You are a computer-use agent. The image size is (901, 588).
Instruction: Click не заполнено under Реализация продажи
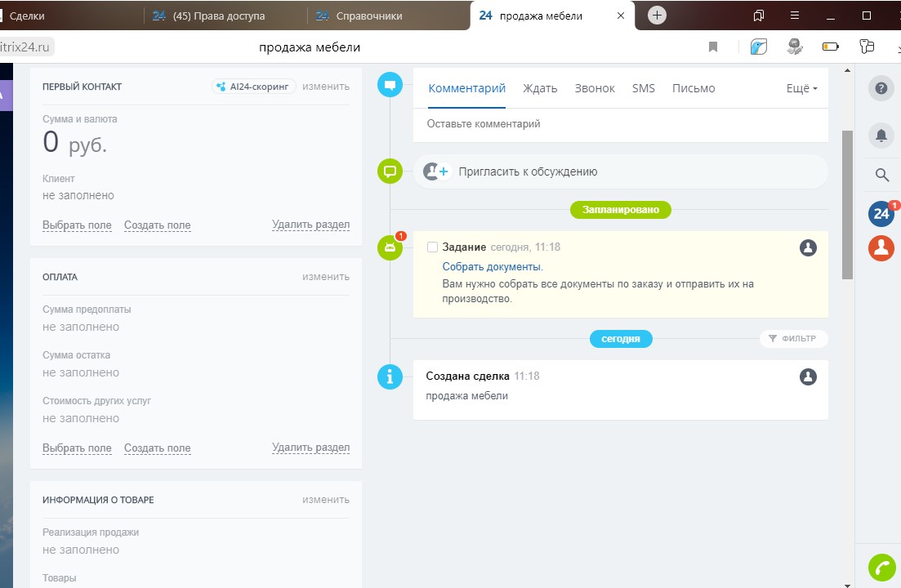[x=81, y=550]
